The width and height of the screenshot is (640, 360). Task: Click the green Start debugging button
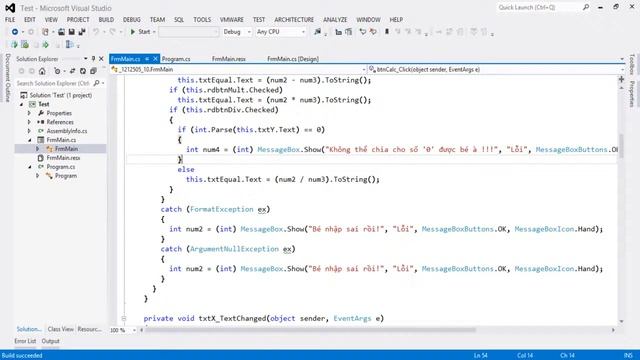[140, 31]
